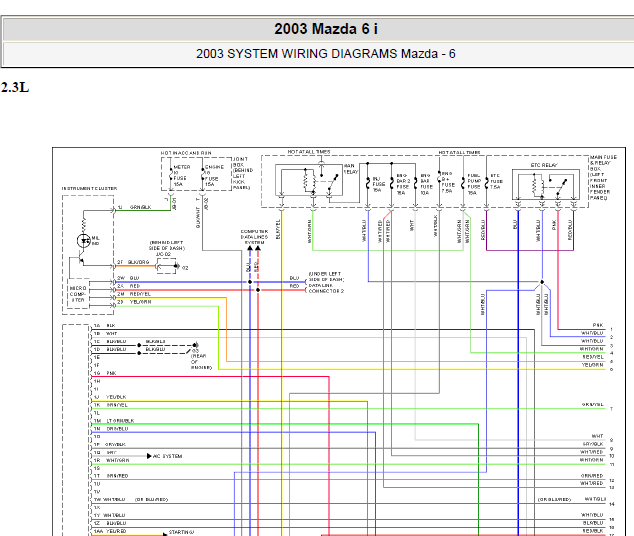Click the '1M LT GRN/BLK' terminal label
This screenshot has width=634, height=536.
[x=114, y=421]
